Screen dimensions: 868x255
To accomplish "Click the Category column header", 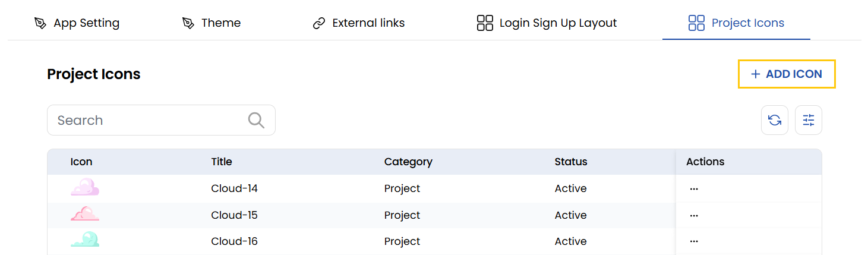I will tap(408, 162).
